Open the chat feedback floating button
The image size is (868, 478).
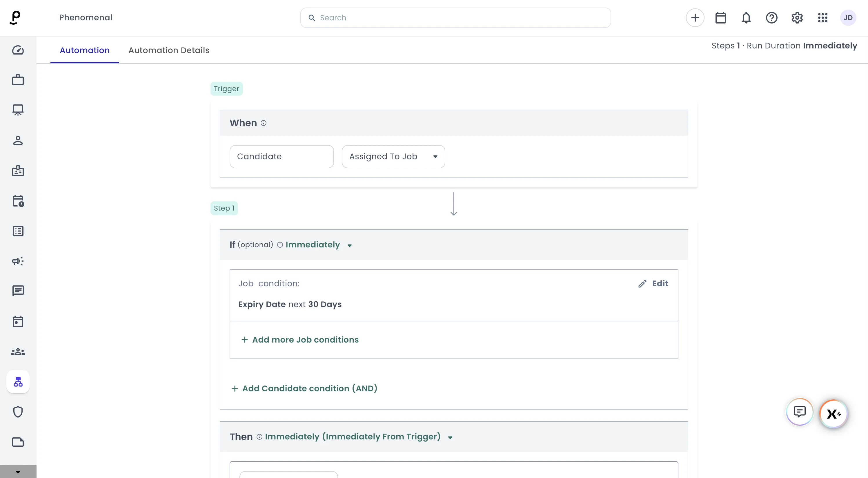(800, 412)
